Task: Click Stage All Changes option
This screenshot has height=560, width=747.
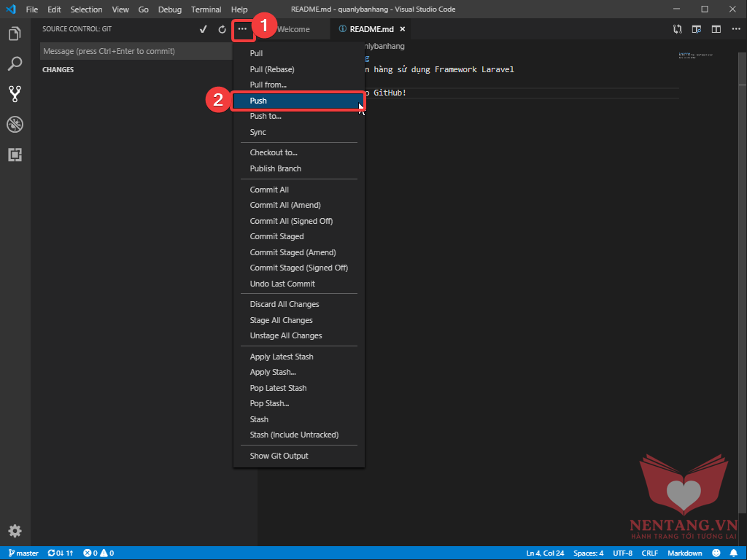Action: click(x=281, y=320)
